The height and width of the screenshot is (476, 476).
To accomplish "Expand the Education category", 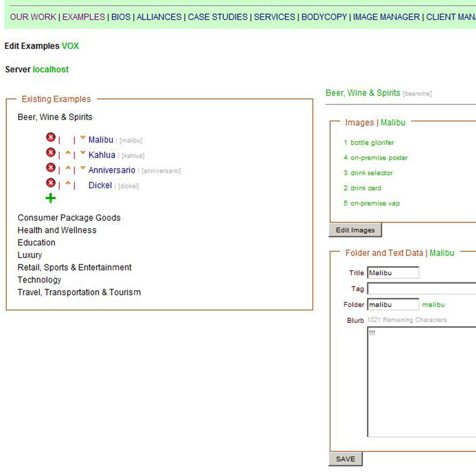I will pyautogui.click(x=36, y=242).
